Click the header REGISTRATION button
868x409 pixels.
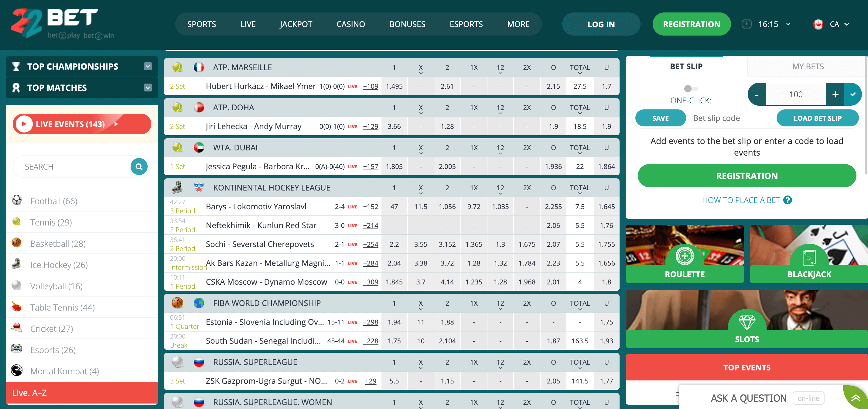pos(692,24)
